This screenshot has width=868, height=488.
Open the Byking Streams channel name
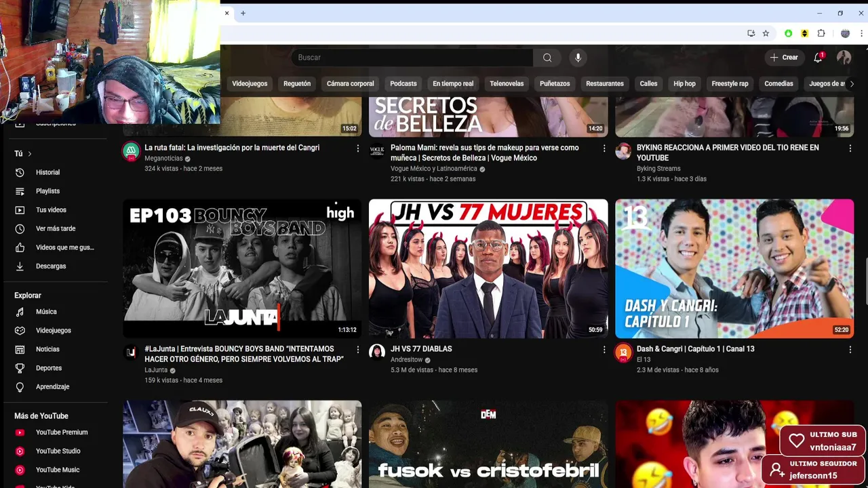click(x=658, y=169)
